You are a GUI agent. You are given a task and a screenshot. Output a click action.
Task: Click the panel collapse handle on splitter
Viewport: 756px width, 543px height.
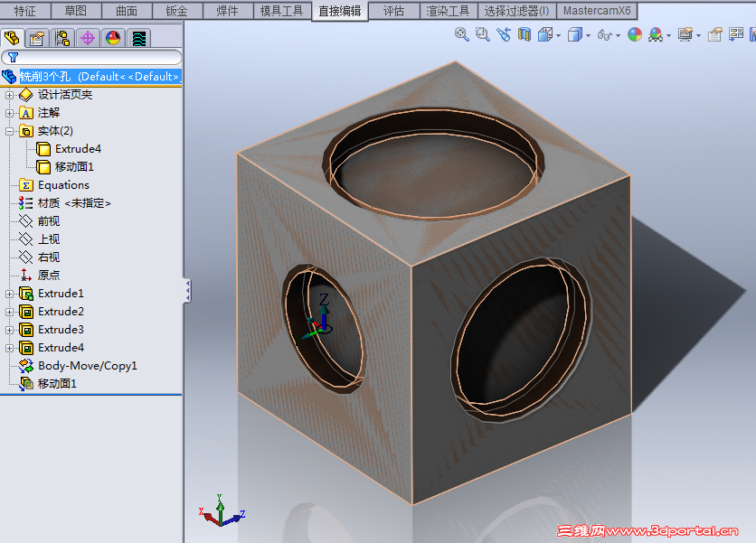187,289
